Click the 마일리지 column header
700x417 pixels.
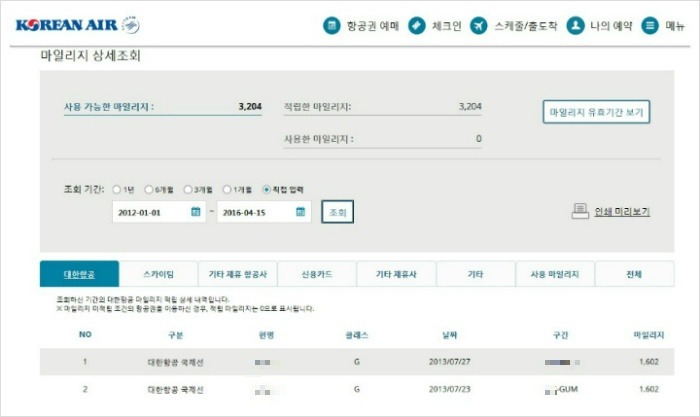click(x=649, y=335)
